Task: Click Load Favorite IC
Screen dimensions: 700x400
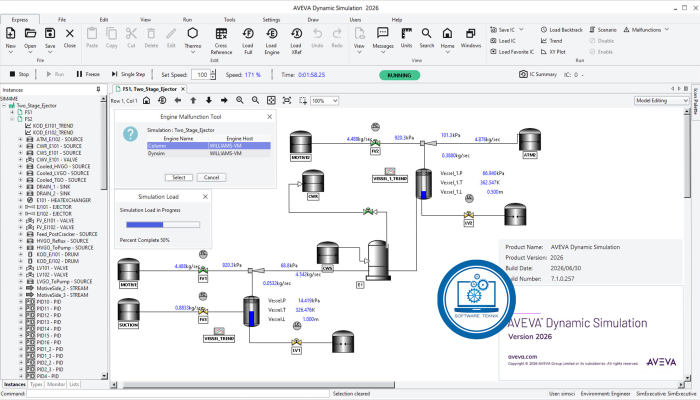Action: pos(512,52)
